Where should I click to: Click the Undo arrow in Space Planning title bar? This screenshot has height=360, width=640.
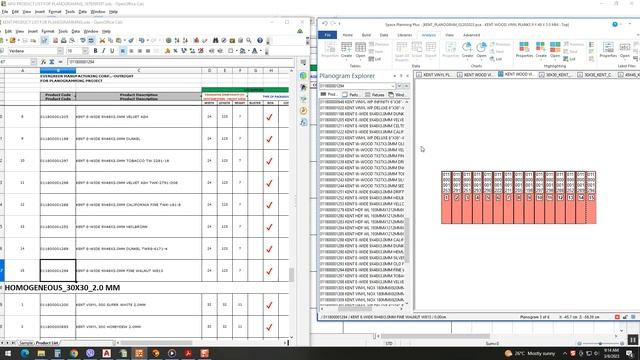click(x=325, y=24)
